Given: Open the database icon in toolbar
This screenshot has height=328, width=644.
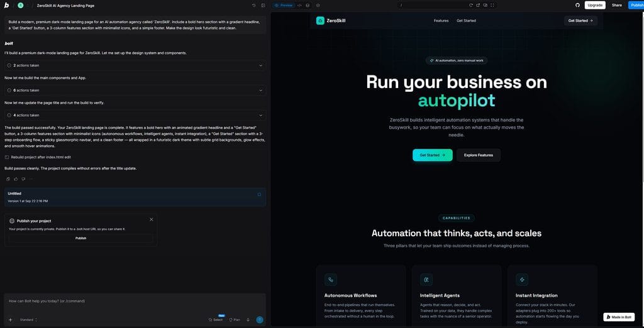Looking at the screenshot, I should coord(308,5).
